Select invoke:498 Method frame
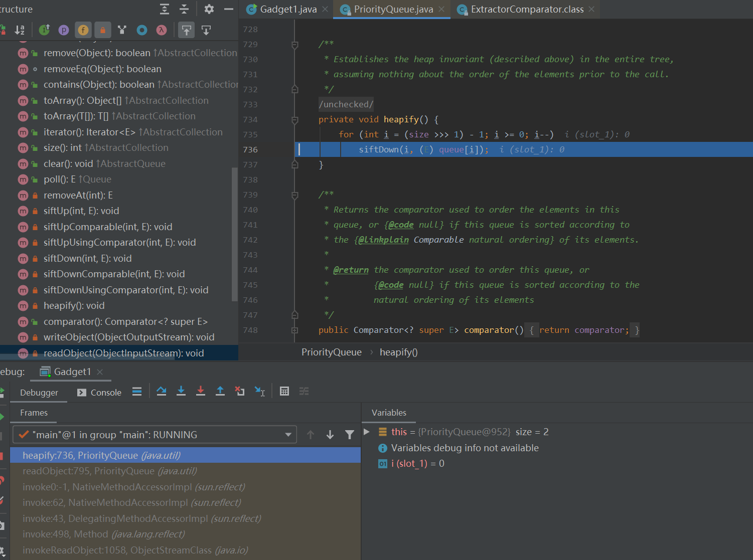Viewport: 753px width, 560px height. coord(185,534)
